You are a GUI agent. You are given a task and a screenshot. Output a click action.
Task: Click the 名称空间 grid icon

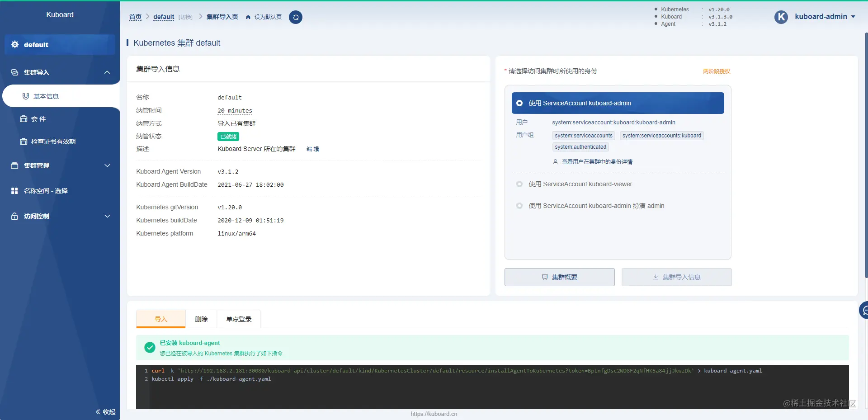(x=14, y=191)
